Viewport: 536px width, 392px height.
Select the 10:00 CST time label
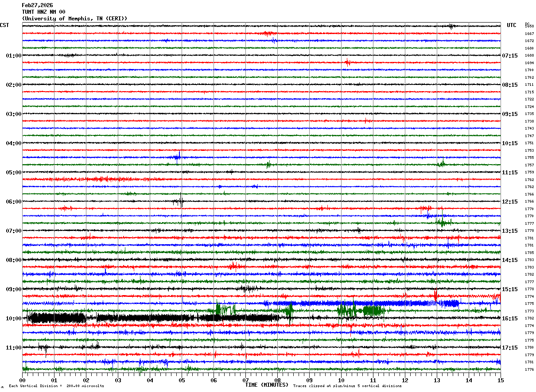(x=14, y=319)
